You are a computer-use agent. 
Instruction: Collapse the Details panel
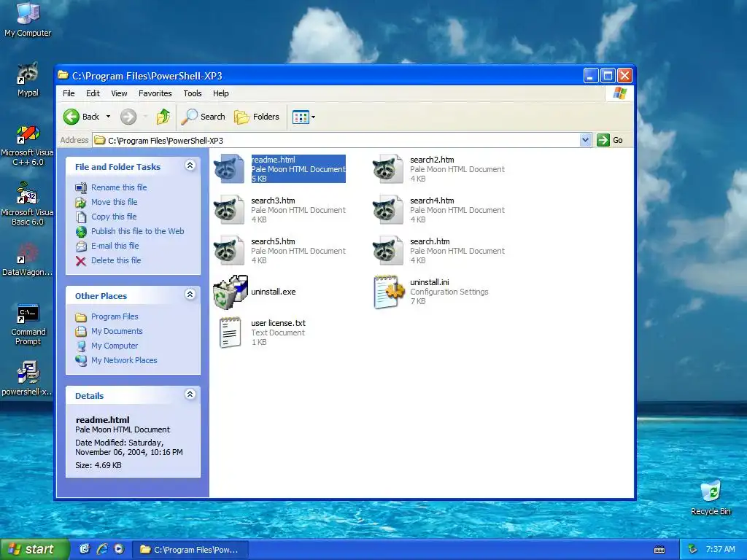(x=190, y=394)
